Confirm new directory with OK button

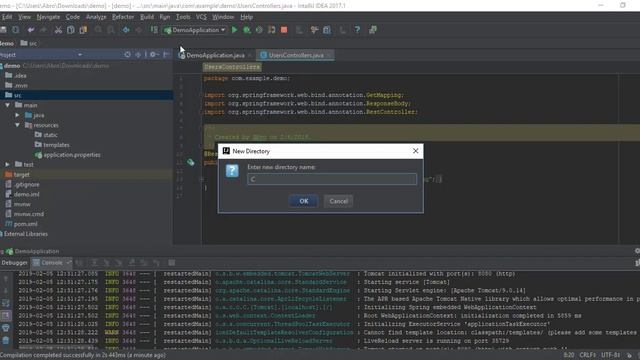click(x=304, y=201)
